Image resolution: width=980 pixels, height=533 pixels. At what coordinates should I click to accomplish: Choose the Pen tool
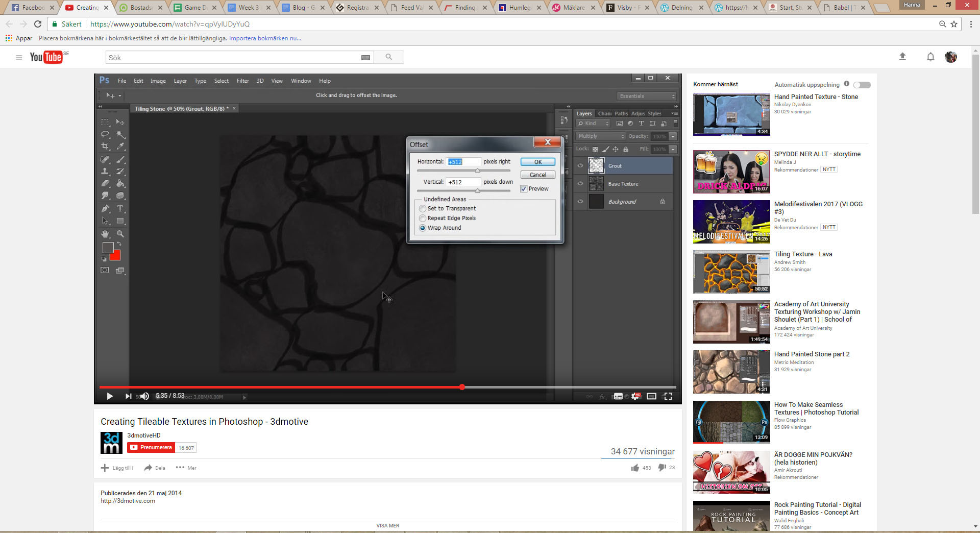pyautogui.click(x=105, y=209)
